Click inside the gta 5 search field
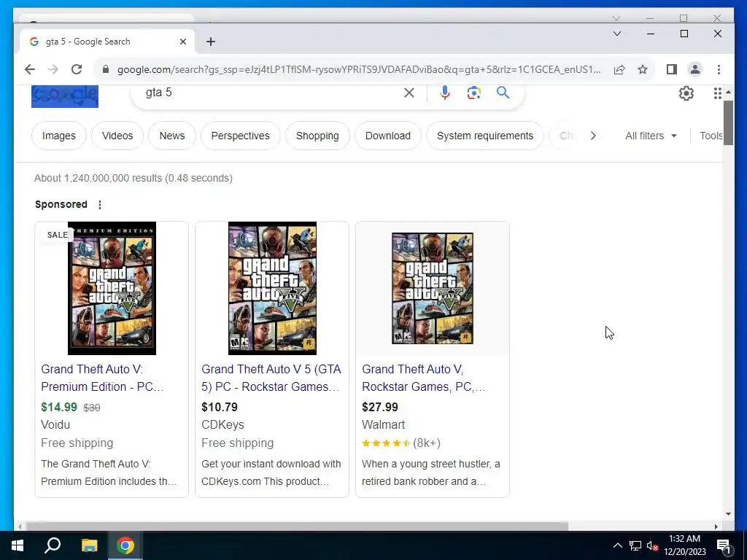The width and height of the screenshot is (747, 560). click(x=271, y=93)
